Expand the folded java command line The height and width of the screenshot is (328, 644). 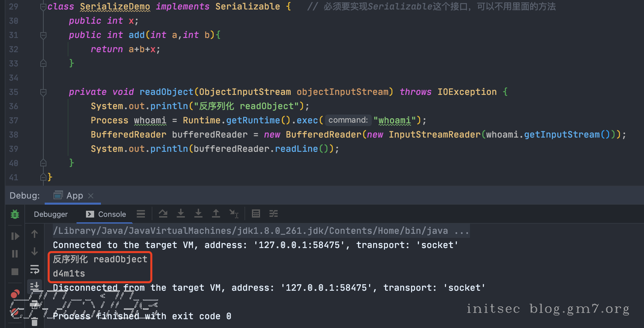point(461,231)
